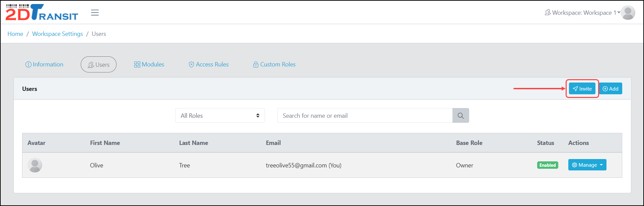Viewport: 644px width, 206px height.
Task: Click the Email column header
Action: tap(273, 143)
